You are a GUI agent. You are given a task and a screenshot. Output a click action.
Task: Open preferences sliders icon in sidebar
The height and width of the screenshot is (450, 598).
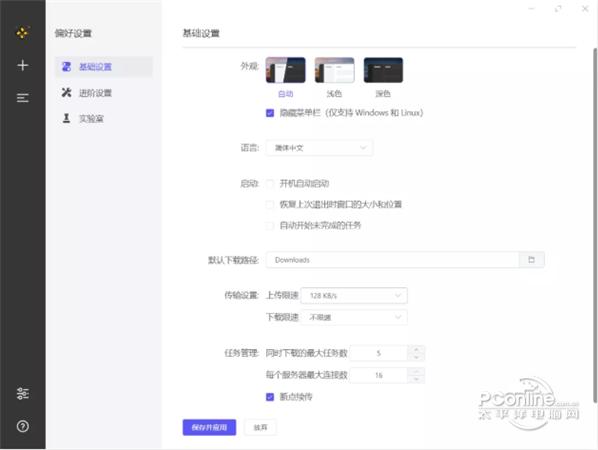tap(23, 393)
